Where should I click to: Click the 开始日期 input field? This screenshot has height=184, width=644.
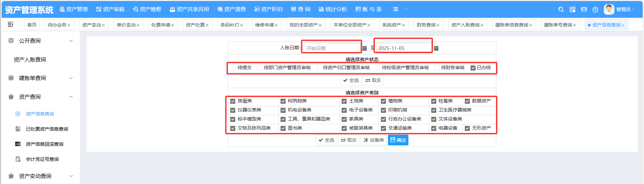(332, 48)
